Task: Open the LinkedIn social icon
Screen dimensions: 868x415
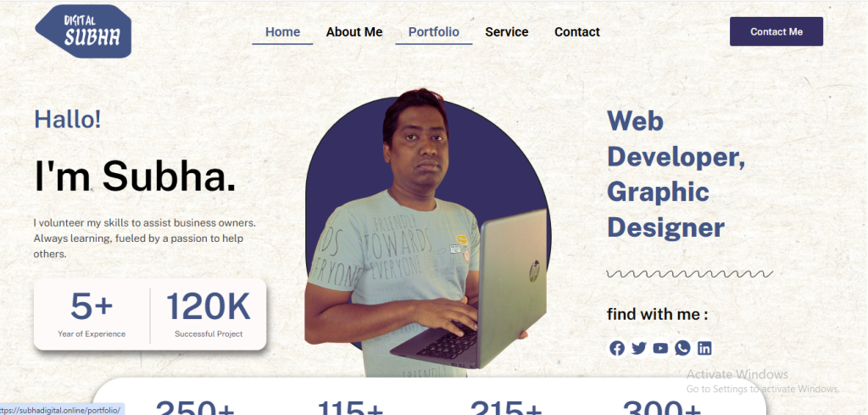Action: point(704,348)
